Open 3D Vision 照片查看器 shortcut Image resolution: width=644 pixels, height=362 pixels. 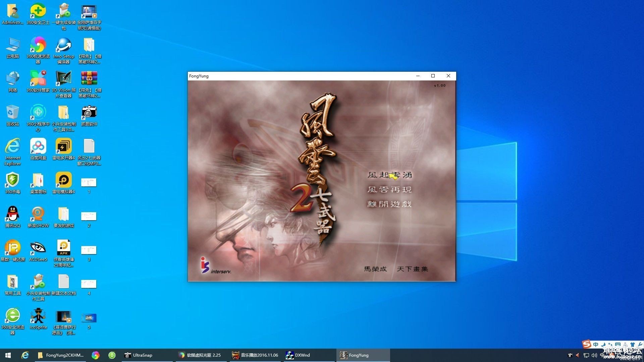[x=63, y=84]
